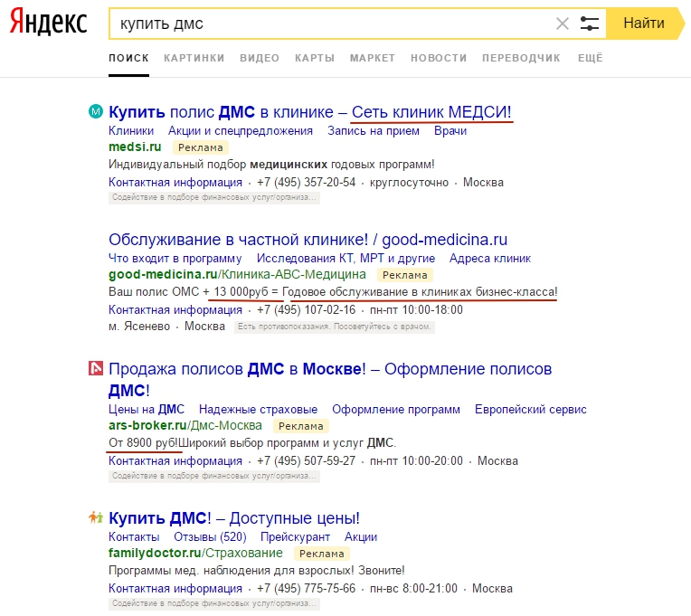Click the Найти search button
Screen dimensions: 691x616
[644, 24]
